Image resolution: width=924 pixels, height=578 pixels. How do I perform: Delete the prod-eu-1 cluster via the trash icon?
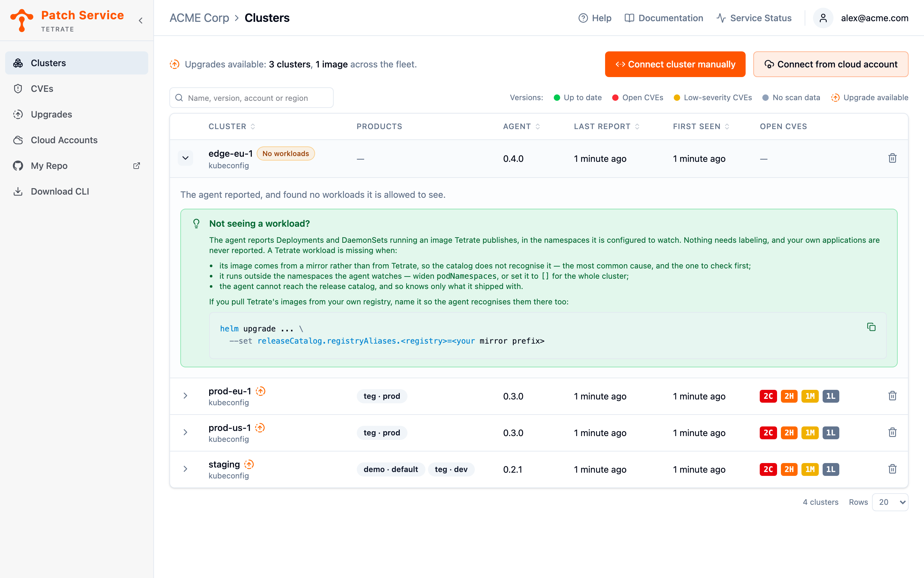click(x=892, y=396)
